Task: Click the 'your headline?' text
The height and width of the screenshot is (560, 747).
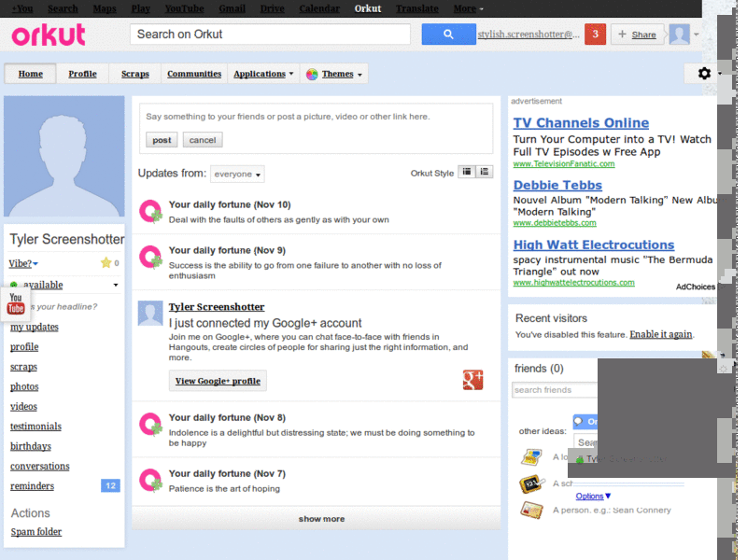Action: coord(63,307)
